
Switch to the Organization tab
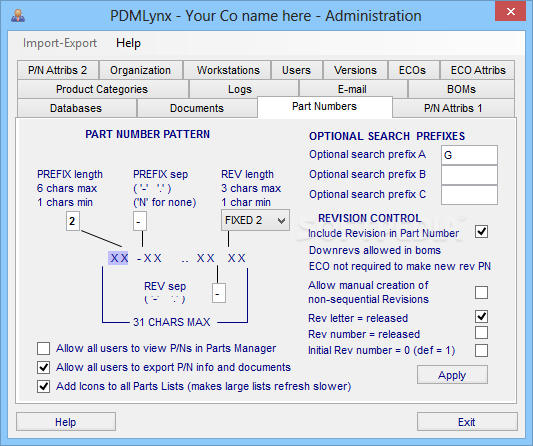(140, 70)
